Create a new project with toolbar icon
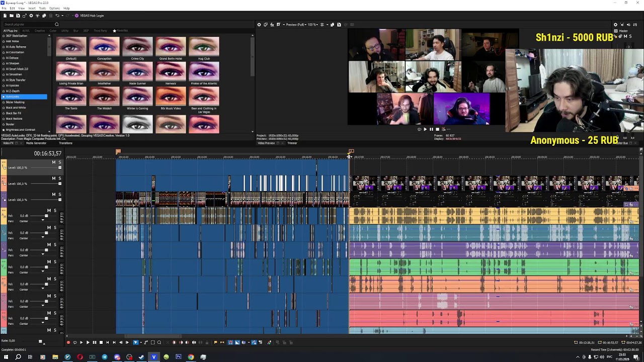Viewport: 644px width, 362px height. (x=5, y=16)
